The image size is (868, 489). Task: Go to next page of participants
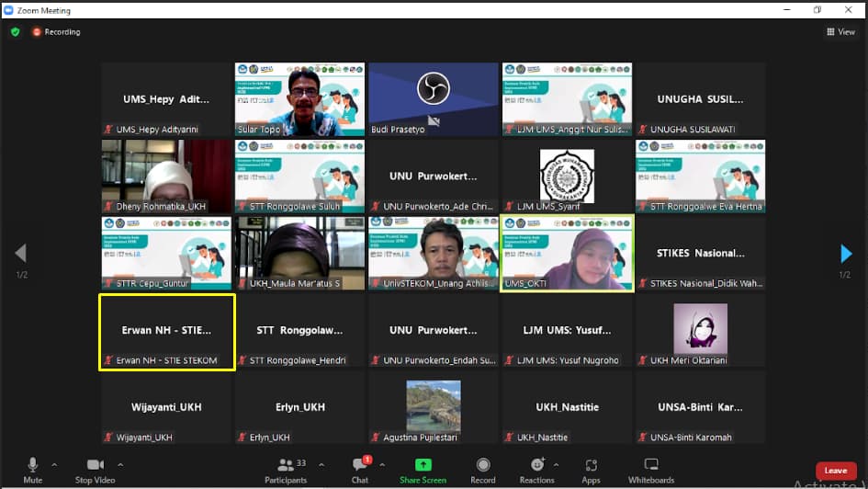click(846, 254)
